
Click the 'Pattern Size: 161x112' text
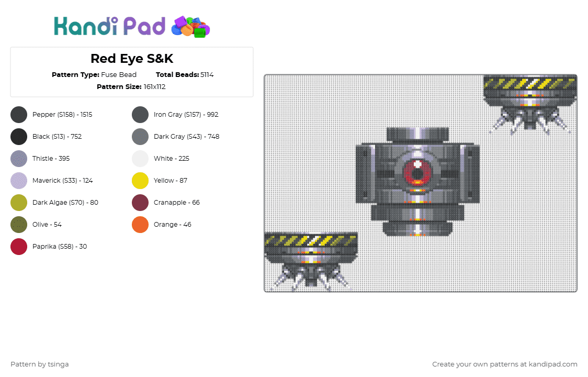[x=131, y=87]
